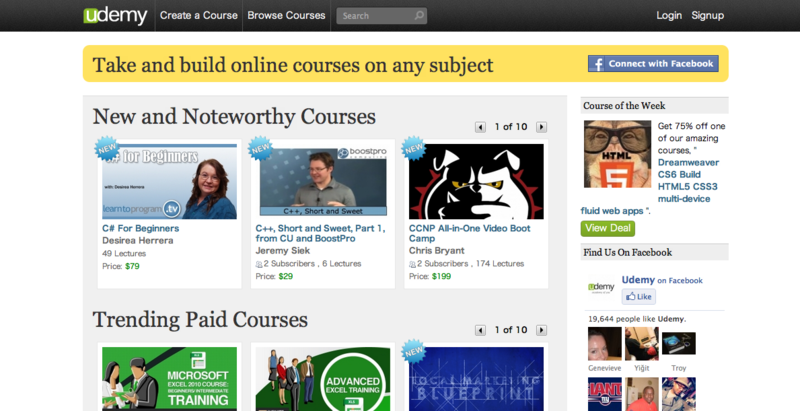Go to previous page of New and Noteworthy Courses
The height and width of the screenshot is (411, 800).
[x=480, y=127]
